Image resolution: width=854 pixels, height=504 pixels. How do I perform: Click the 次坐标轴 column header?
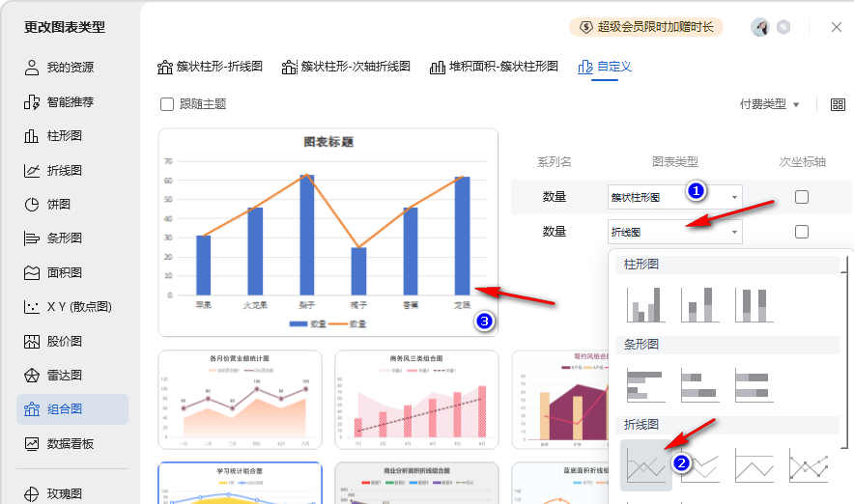(802, 161)
